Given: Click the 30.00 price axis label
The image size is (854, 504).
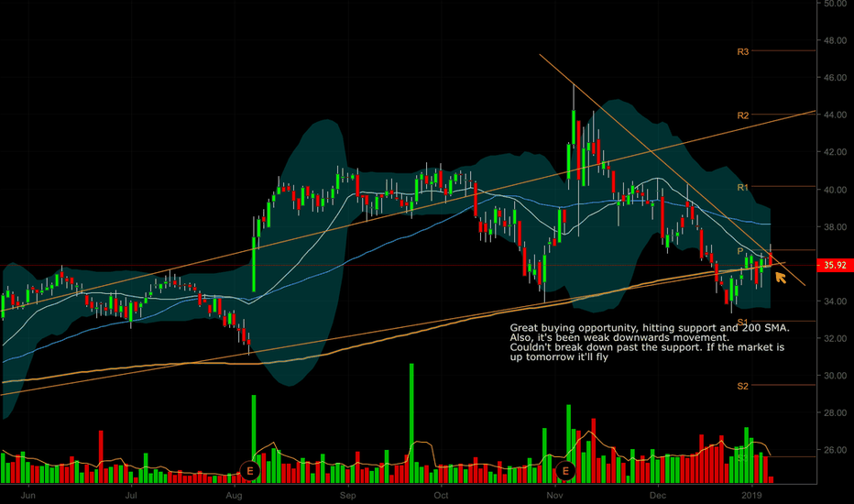Looking at the screenshot, I should tap(835, 376).
